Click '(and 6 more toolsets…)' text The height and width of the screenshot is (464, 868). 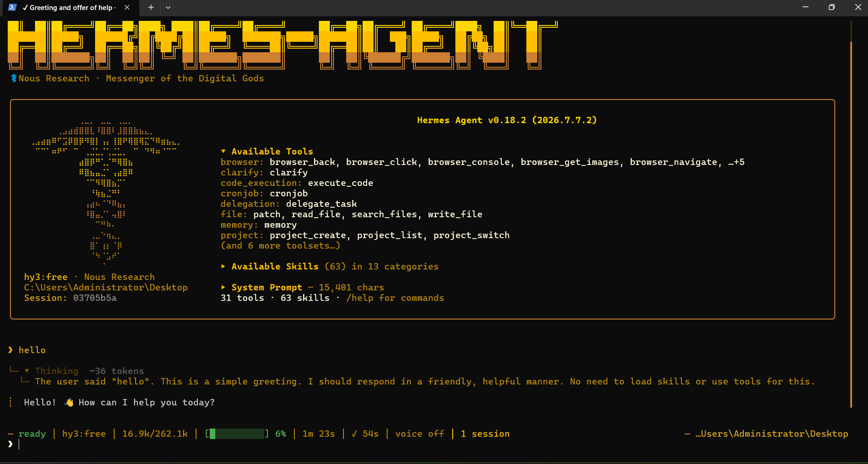(x=281, y=246)
